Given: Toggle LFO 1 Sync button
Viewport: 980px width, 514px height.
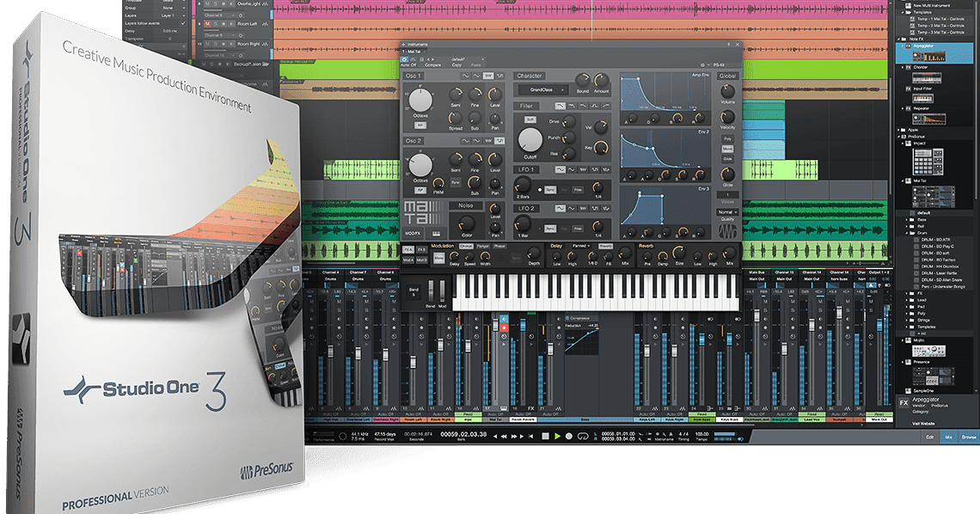Looking at the screenshot, I should pos(551,190).
